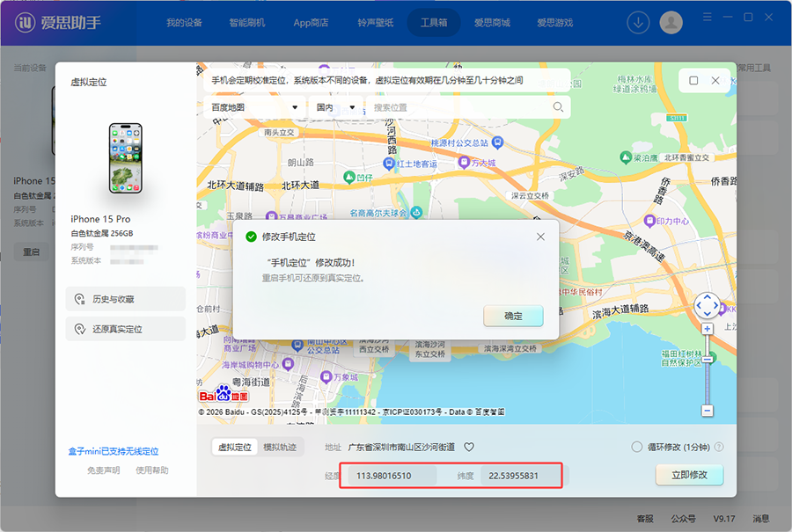
Task: Open the hamburger menu in title bar
Action: click(x=708, y=18)
